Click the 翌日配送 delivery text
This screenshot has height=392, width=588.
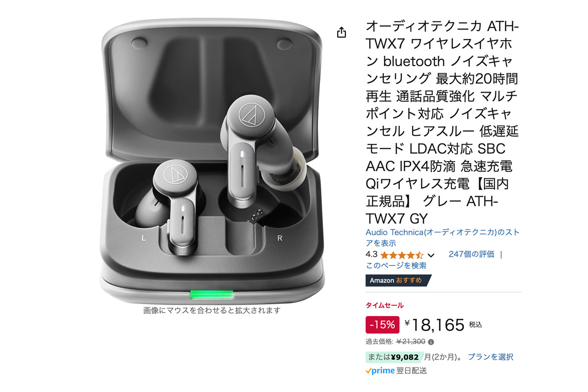(x=412, y=371)
